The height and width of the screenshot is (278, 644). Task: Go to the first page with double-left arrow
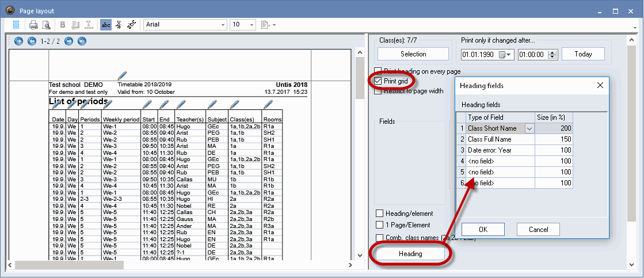point(18,41)
